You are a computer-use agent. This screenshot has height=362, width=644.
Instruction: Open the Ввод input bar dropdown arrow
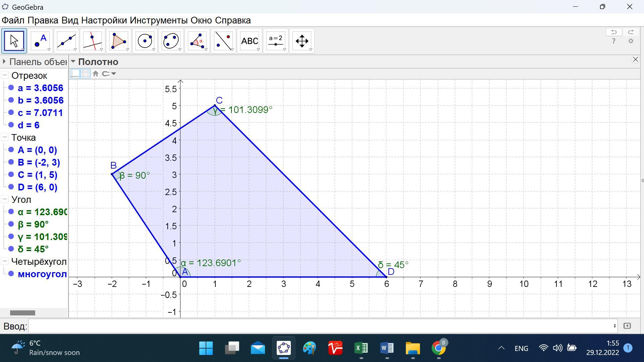click(614, 326)
